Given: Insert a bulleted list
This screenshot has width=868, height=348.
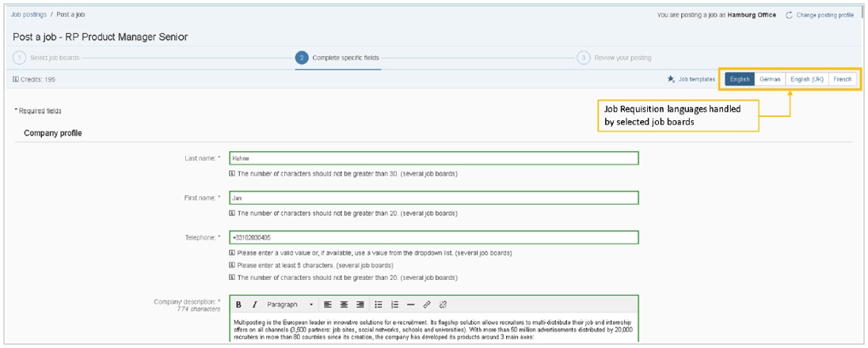Looking at the screenshot, I should [x=379, y=304].
